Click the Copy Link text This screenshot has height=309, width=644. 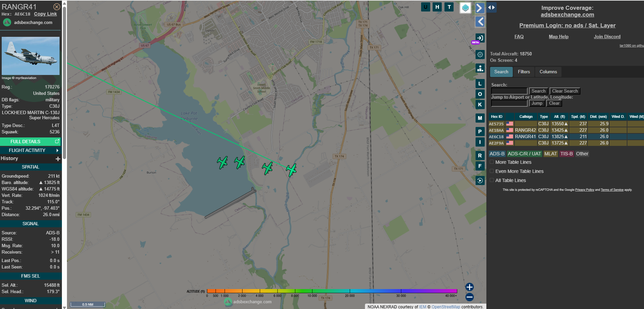click(45, 14)
